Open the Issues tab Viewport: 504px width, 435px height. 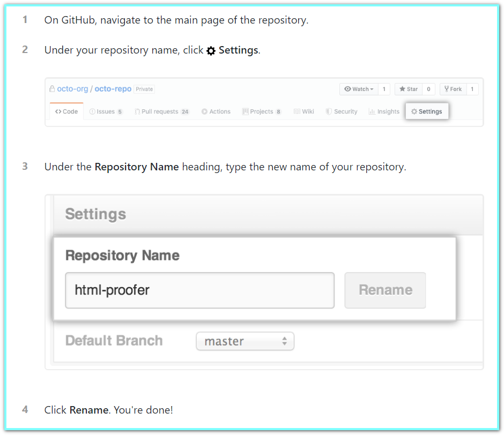[106, 111]
